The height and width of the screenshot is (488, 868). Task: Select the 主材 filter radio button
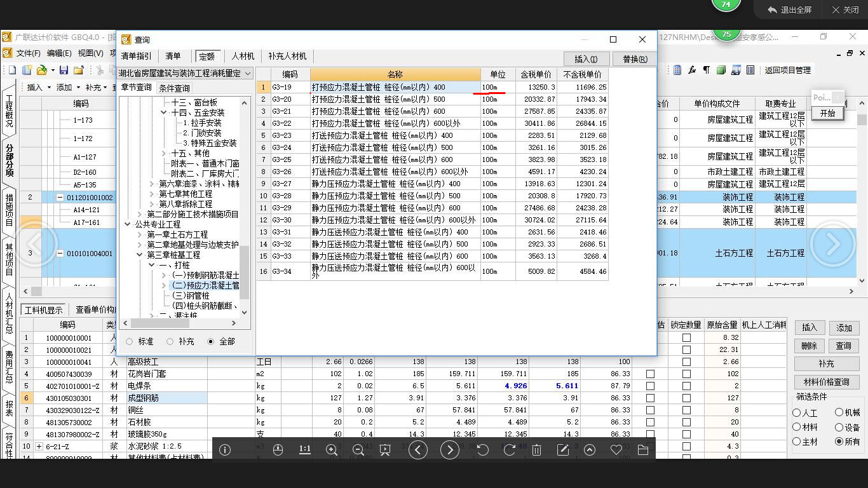(x=797, y=442)
